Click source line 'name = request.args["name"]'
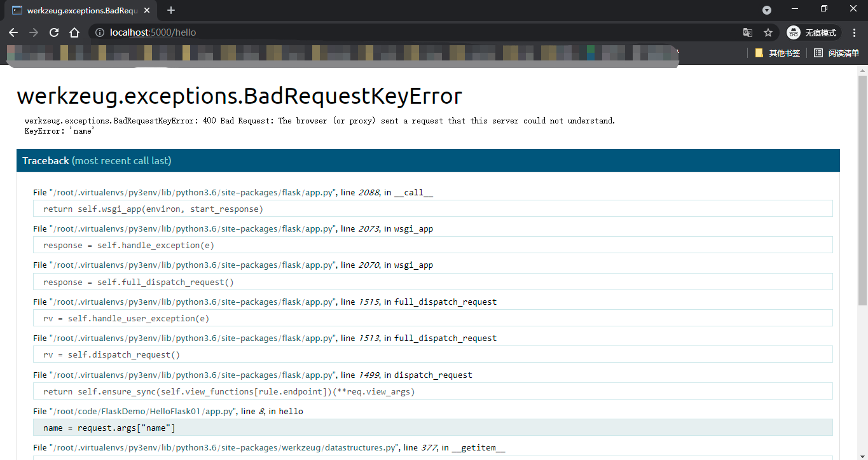868x460 pixels. point(432,428)
